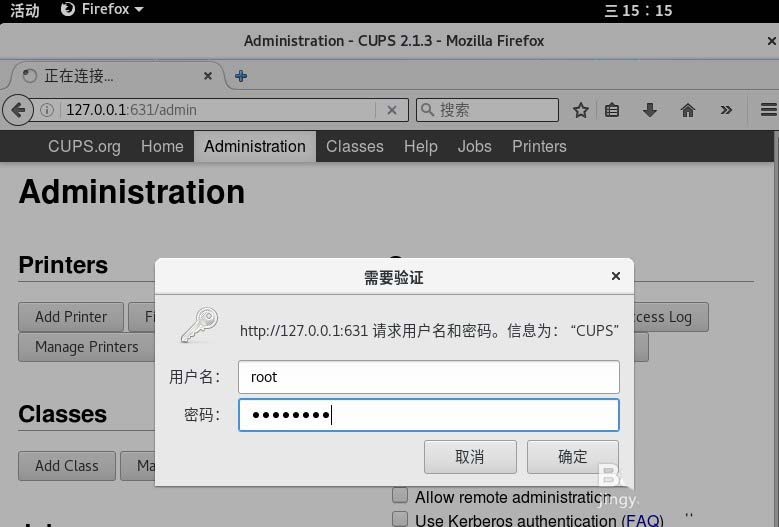Open Firefox hamburger menu

pos(769,110)
